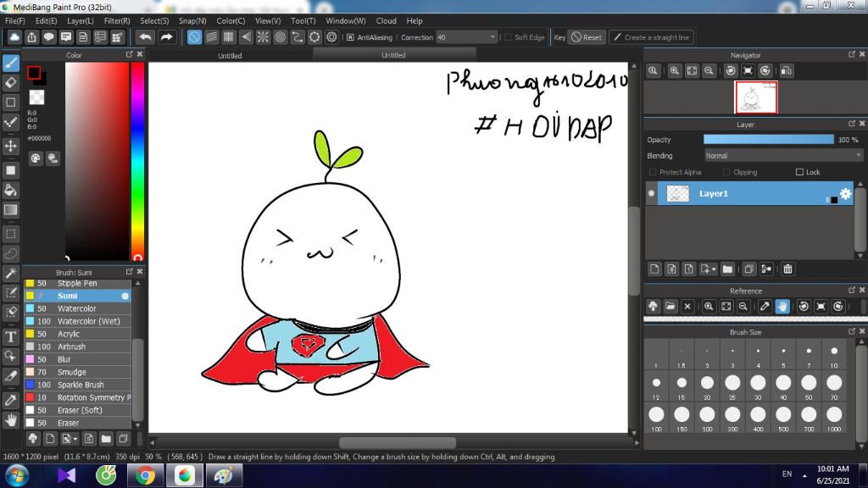Click Create a straight line button
Screen dimensions: 868x488
pos(652,37)
